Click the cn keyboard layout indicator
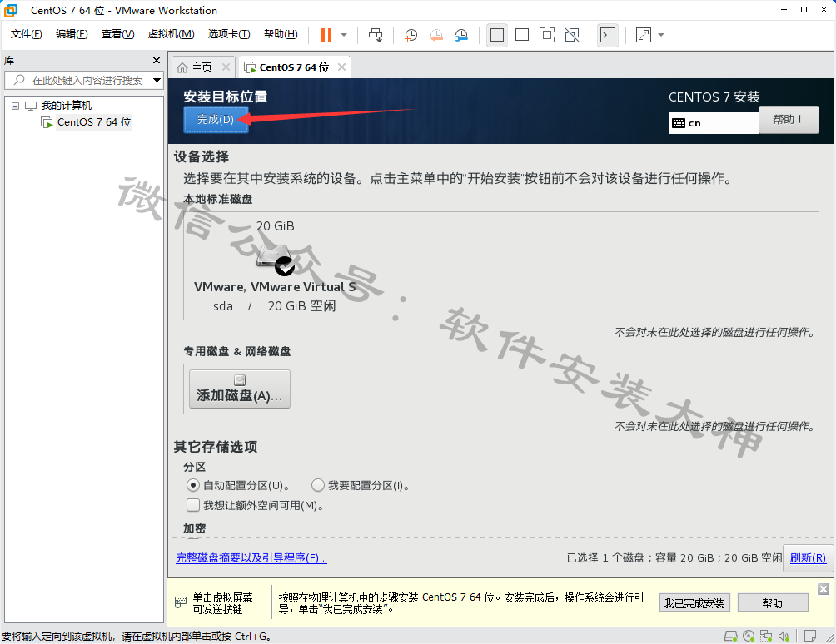This screenshot has width=836, height=644. point(713,123)
